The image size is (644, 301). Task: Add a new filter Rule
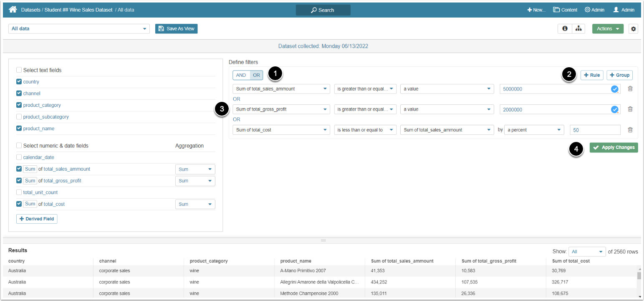(591, 75)
